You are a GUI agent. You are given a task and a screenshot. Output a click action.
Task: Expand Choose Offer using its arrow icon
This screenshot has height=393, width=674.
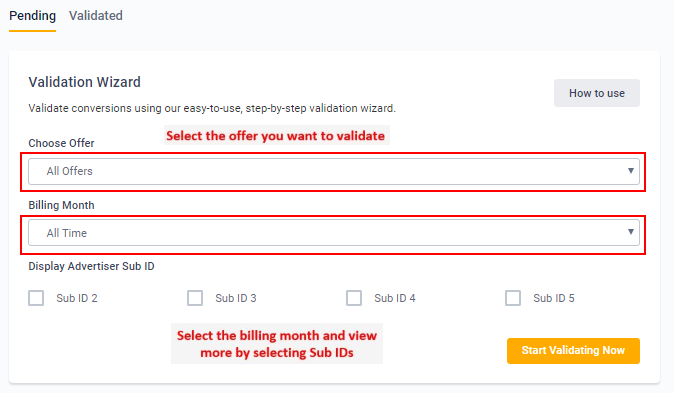point(631,171)
